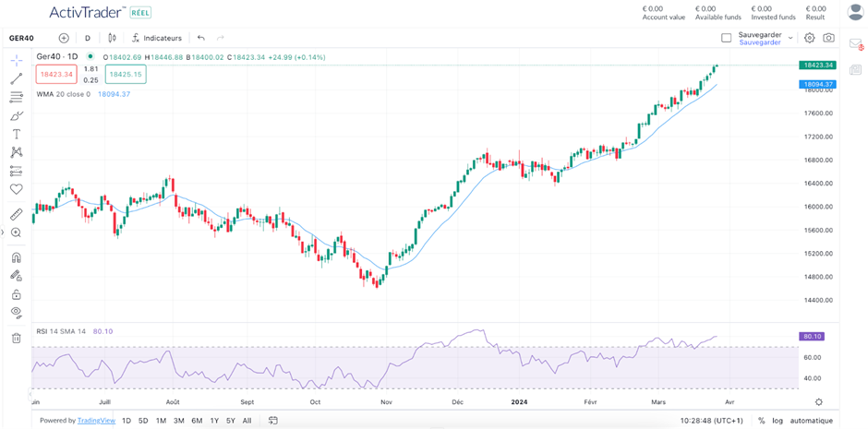Hide all drawings with the eye icon
Screen dimensions: 868x429
tap(16, 313)
